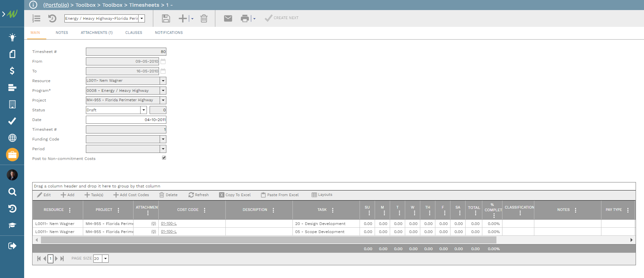Image resolution: width=644 pixels, height=278 pixels.
Task: Open the info icon in header
Action: tap(33, 5)
